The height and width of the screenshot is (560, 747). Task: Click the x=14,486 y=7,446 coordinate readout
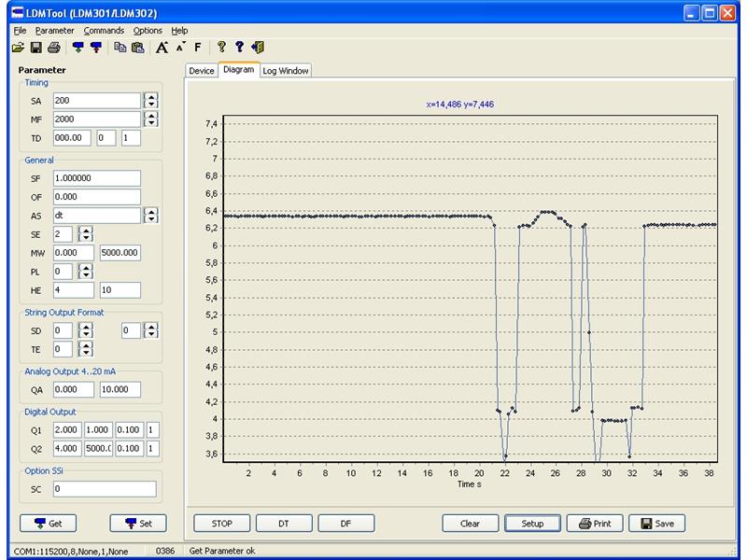[x=459, y=105]
